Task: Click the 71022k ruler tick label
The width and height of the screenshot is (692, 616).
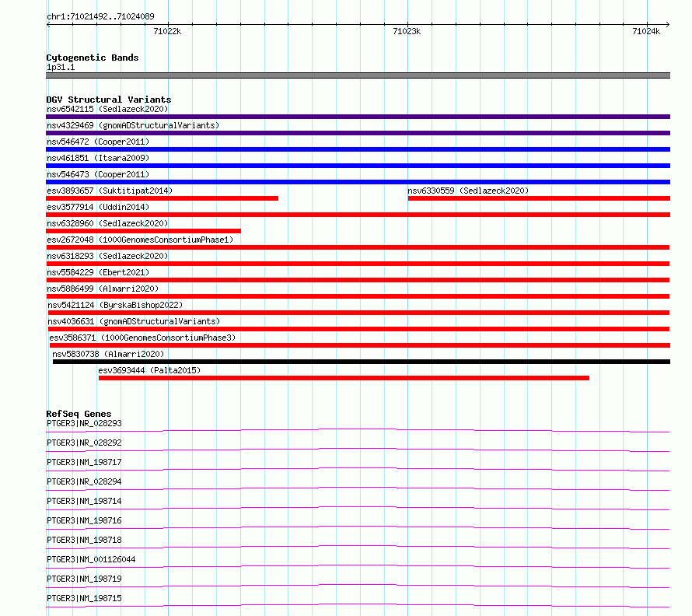Action: point(167,31)
